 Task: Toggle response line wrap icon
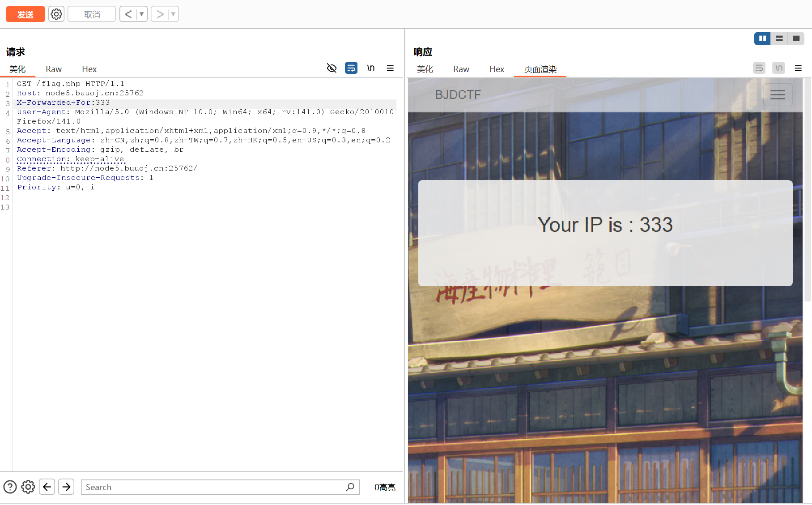coord(759,68)
